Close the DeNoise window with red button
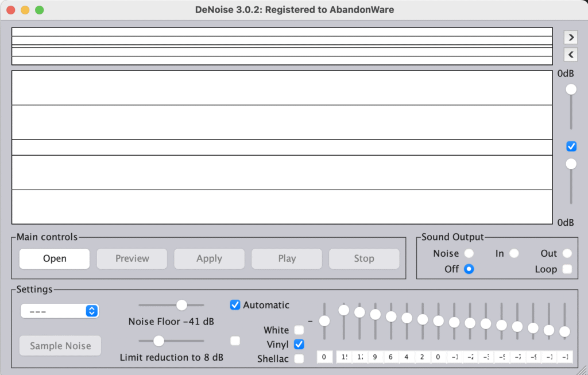The width and height of the screenshot is (588, 375). coord(11,10)
